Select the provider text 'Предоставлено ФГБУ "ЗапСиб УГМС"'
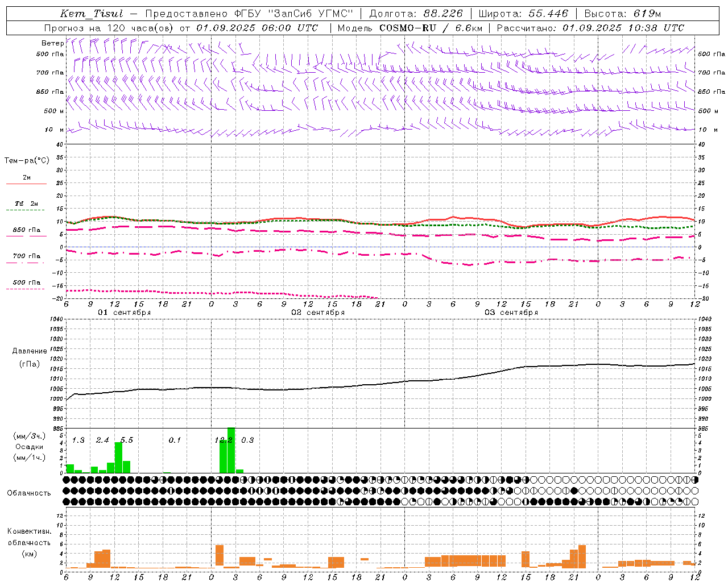 [249, 14]
